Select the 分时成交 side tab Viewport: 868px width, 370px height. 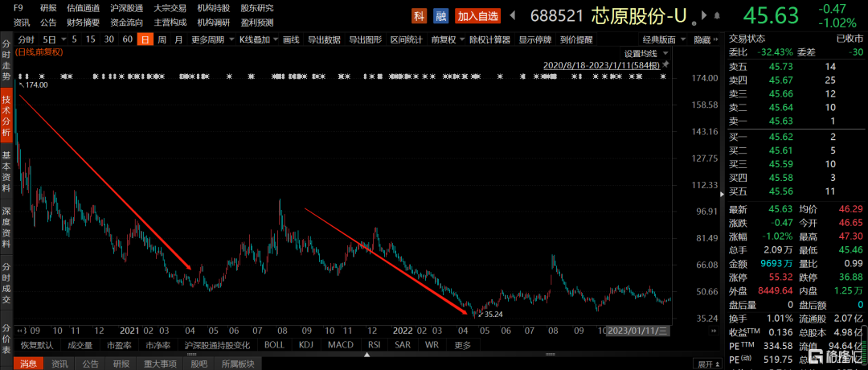pyautogui.click(x=6, y=282)
